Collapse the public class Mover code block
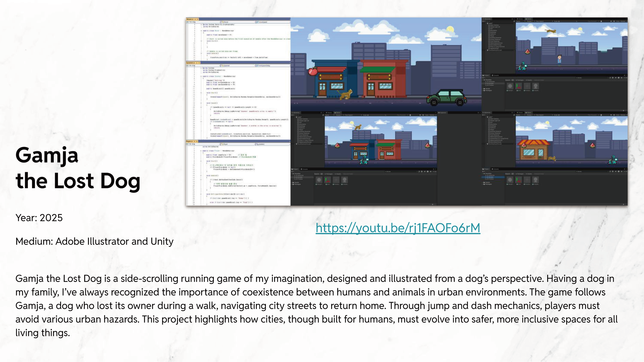Viewport: 644px width, 362px height. click(201, 31)
